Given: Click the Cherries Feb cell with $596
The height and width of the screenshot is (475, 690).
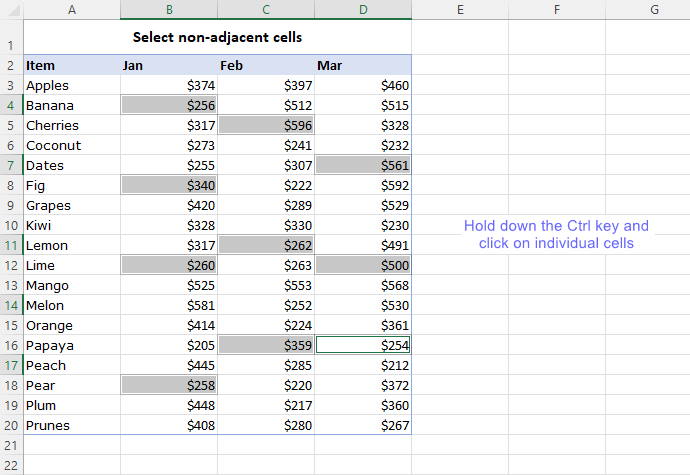Looking at the screenshot, I should (266, 125).
